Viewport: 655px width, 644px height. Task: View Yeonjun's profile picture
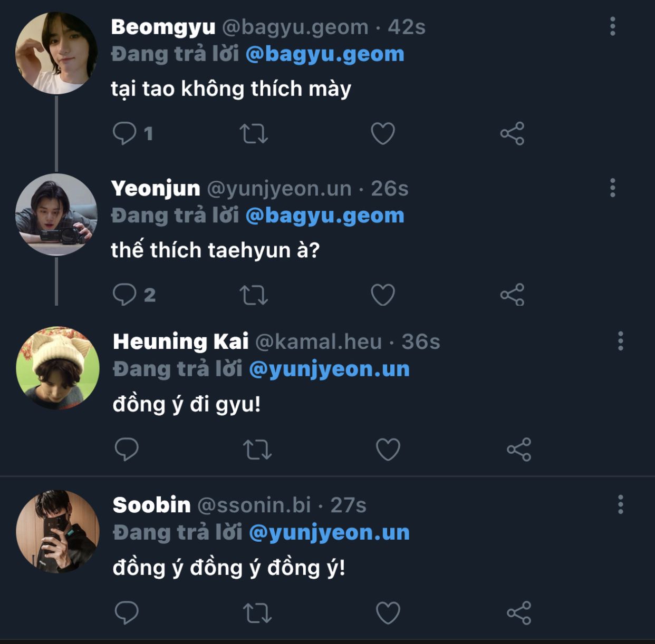tap(56, 214)
